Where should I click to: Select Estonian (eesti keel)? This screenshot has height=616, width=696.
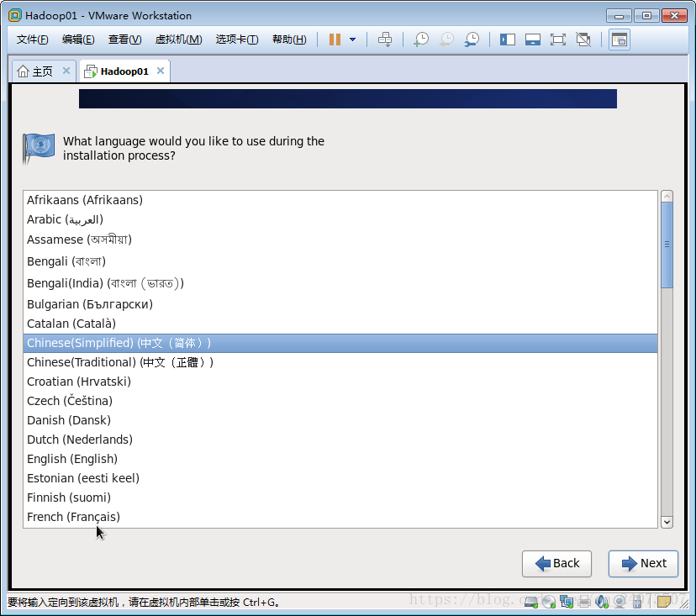[x=340, y=478]
